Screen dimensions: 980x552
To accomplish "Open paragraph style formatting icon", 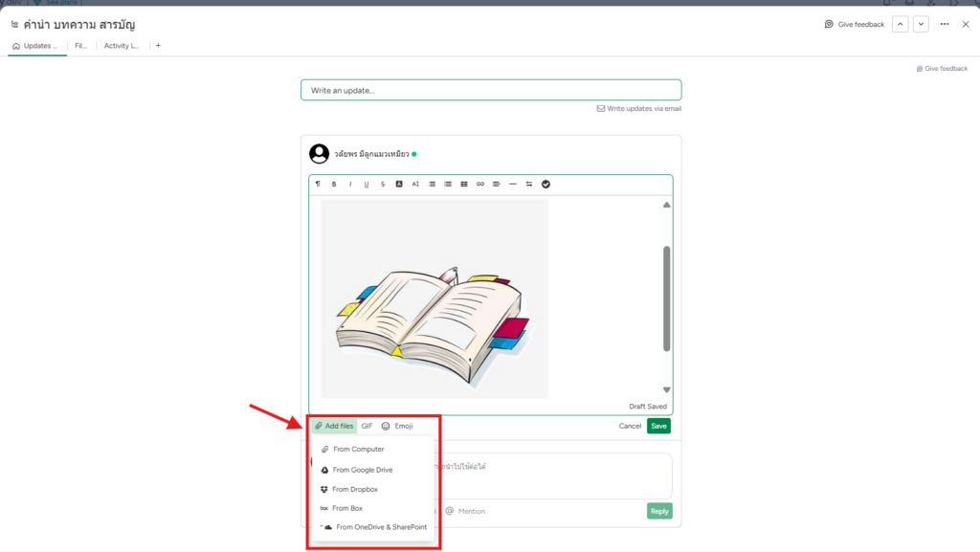I will click(x=318, y=185).
